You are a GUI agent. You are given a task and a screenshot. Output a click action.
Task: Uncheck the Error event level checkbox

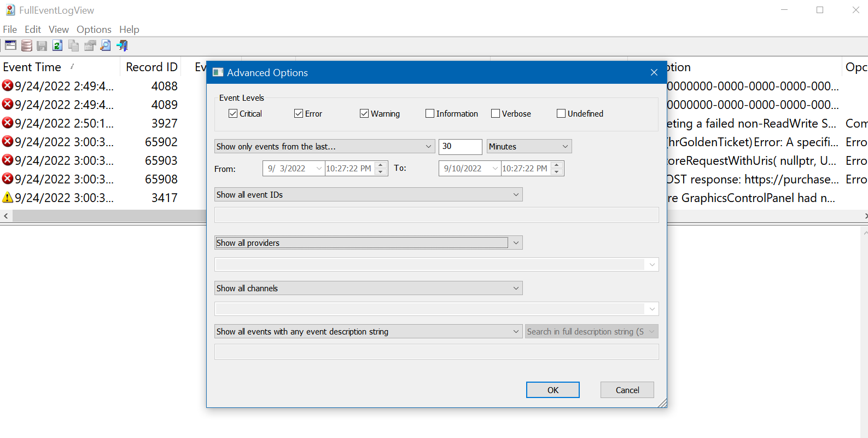[x=299, y=113]
